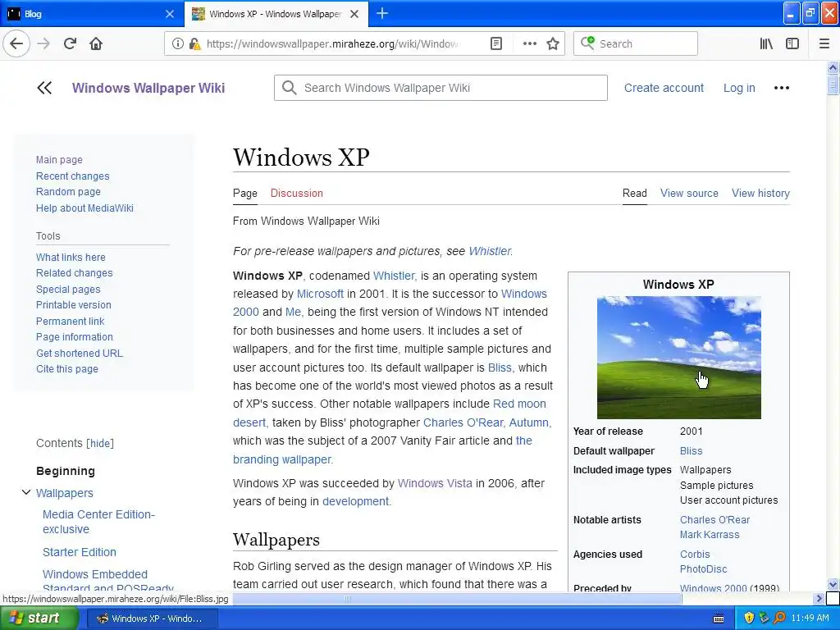Close the Blog tab

pyautogui.click(x=170, y=14)
